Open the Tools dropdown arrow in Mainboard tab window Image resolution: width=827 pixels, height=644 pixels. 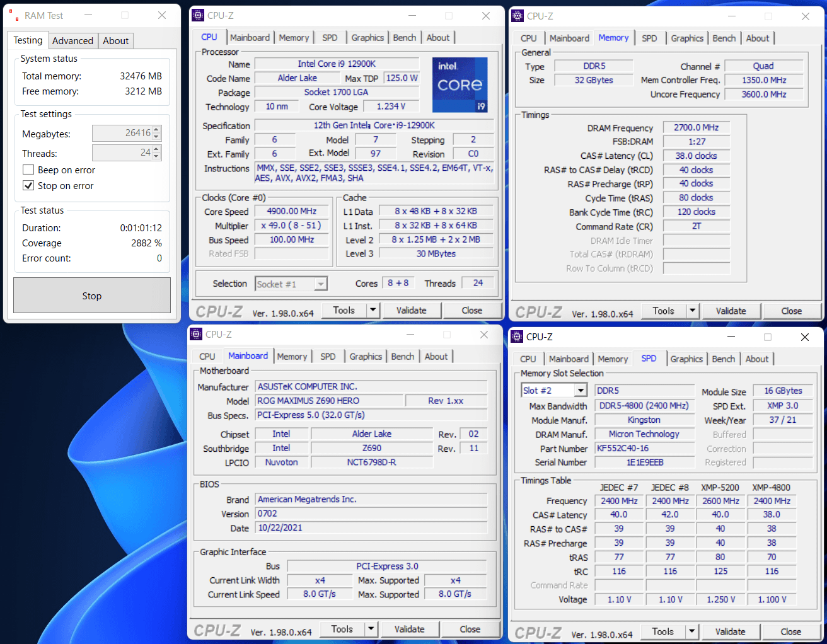coord(371,629)
